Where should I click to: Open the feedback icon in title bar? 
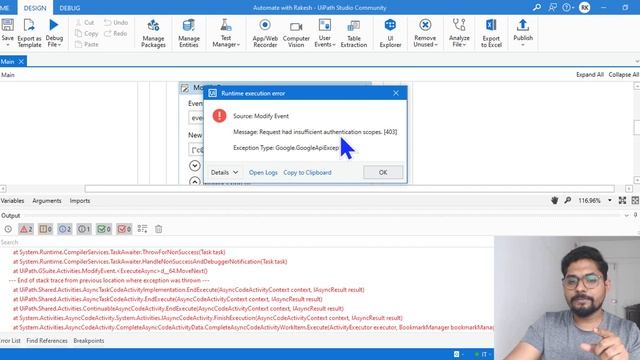pyautogui.click(x=552, y=7)
